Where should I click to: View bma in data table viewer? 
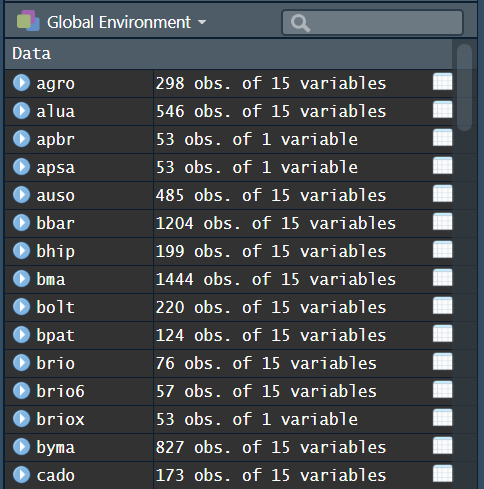coord(442,278)
